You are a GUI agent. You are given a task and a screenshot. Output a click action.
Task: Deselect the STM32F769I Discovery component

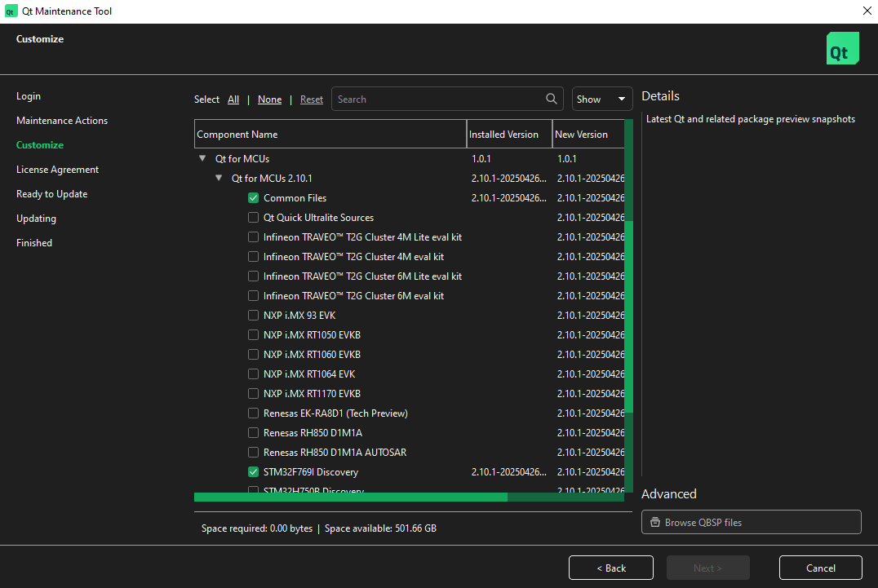(253, 471)
